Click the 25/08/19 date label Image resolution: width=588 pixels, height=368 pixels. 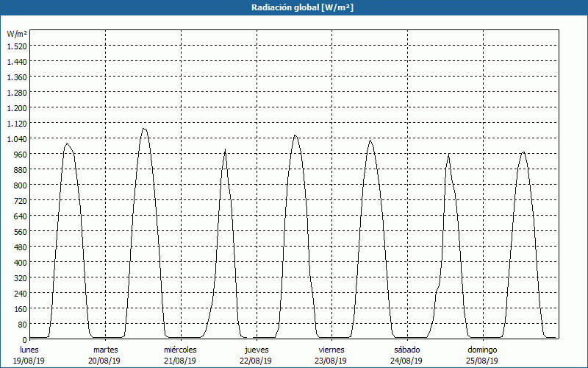click(482, 361)
